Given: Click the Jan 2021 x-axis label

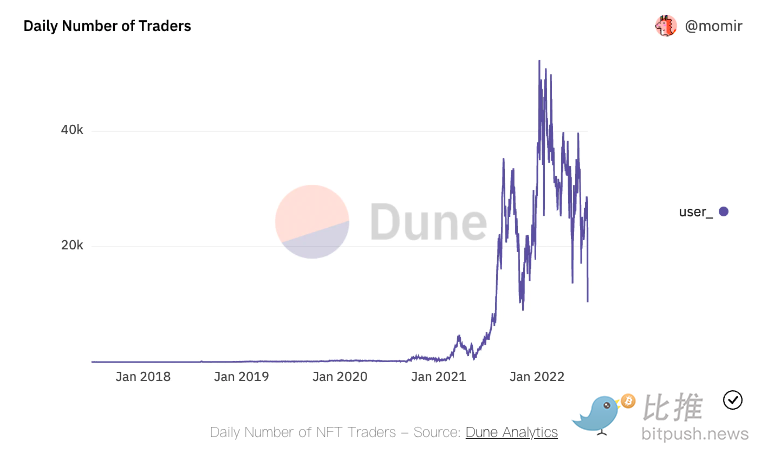Looking at the screenshot, I should (x=439, y=377).
